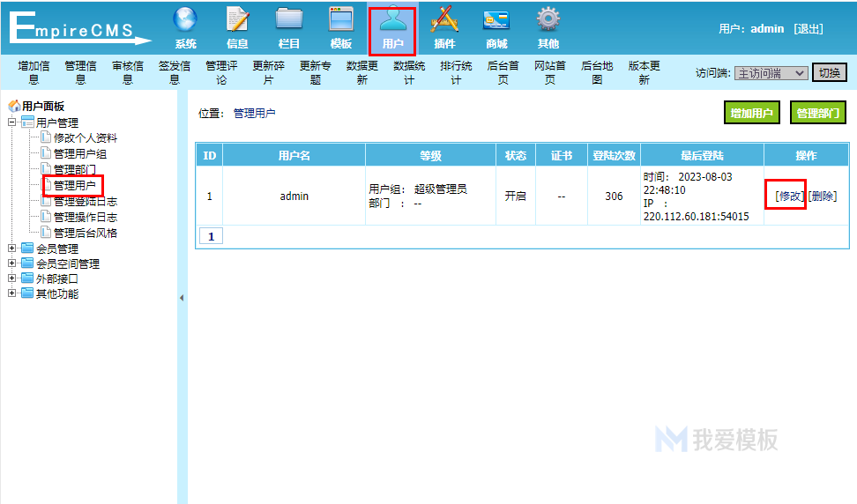Screen dimensions: 857x504
Task: Click the 切换 button
Action: pyautogui.click(x=829, y=72)
